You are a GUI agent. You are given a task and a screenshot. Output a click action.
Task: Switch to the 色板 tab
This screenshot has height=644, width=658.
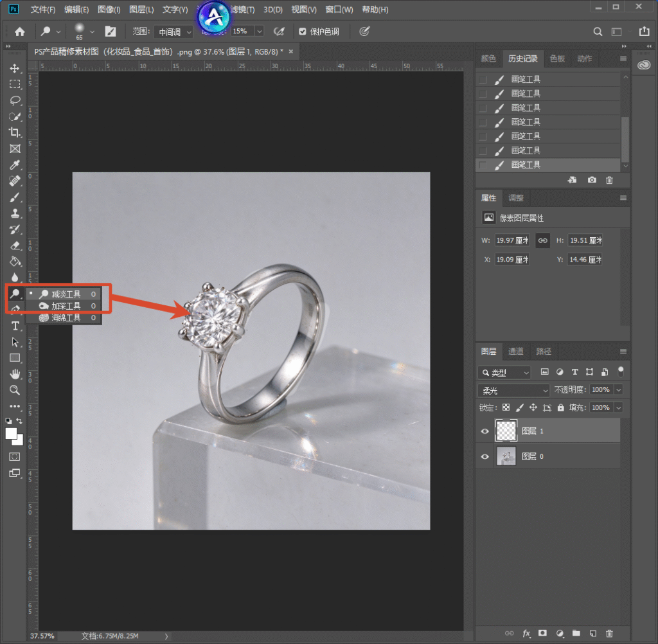(557, 58)
